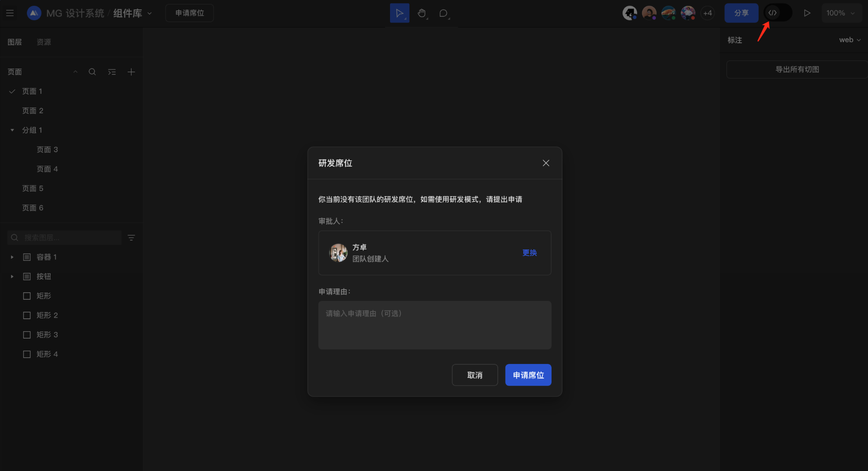Select the 矩形 4 layer name
868x471 pixels.
(47, 354)
